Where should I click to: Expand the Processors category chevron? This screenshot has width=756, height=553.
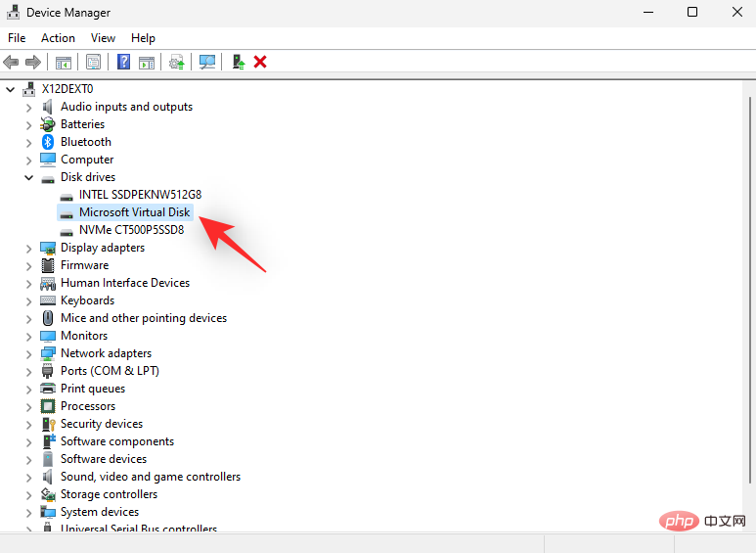(x=29, y=406)
